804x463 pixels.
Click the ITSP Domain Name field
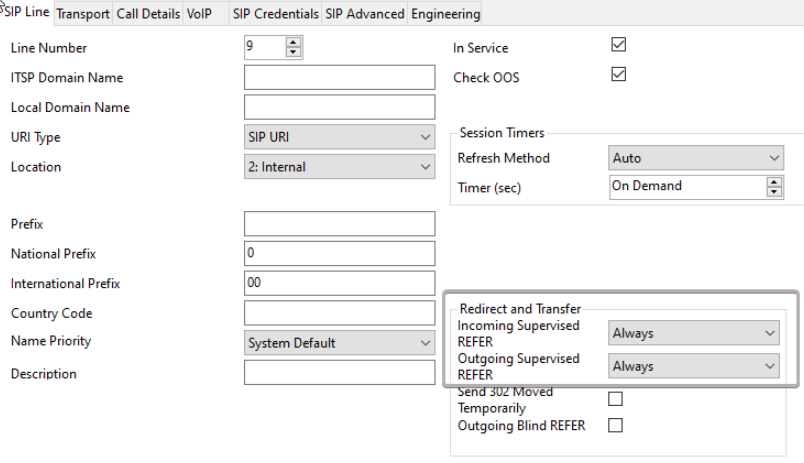[x=339, y=77]
